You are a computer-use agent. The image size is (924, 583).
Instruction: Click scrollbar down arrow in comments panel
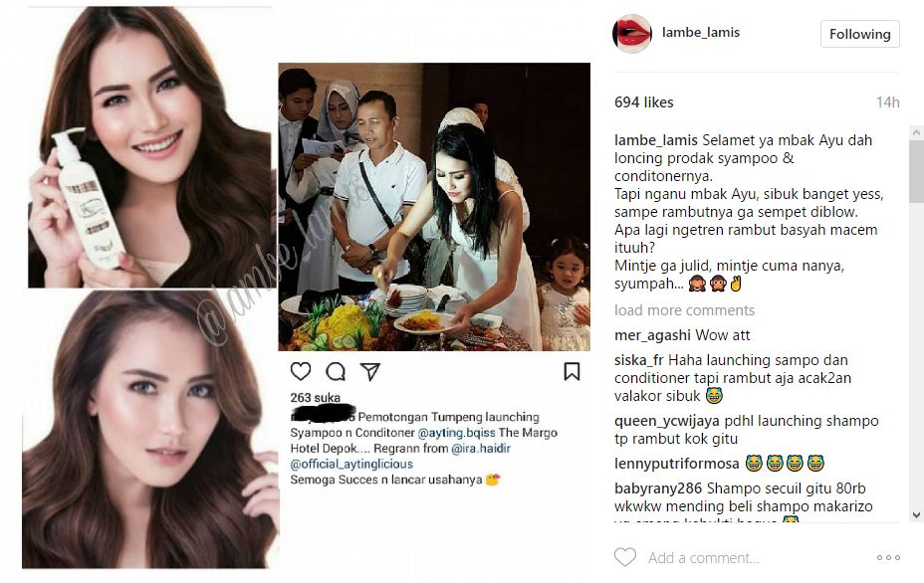[916, 514]
